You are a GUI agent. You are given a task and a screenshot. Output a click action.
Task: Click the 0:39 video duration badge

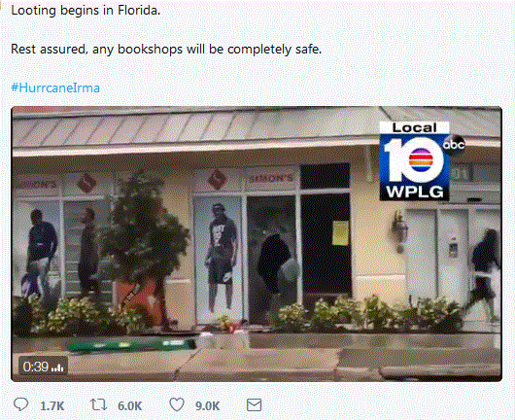[x=43, y=367]
